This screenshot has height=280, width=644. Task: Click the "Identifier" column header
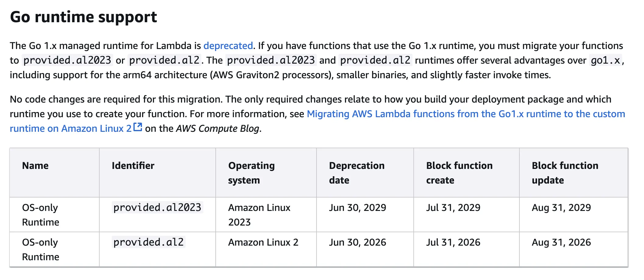133,166
